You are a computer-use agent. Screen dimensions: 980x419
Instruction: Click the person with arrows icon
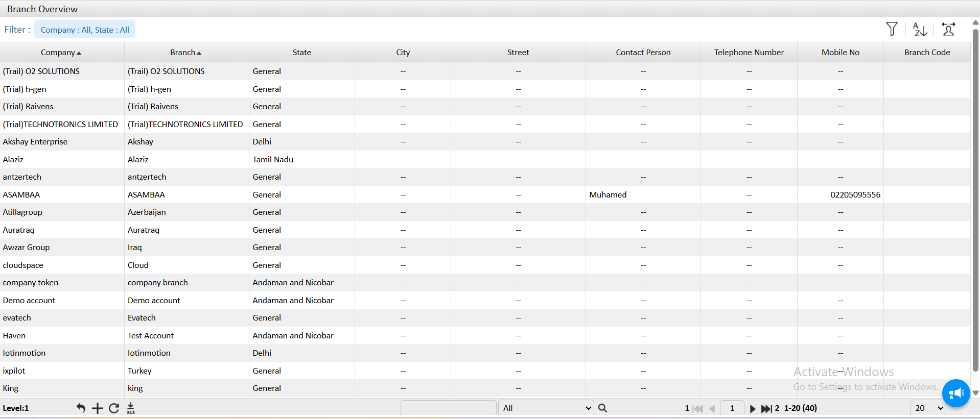point(948,30)
